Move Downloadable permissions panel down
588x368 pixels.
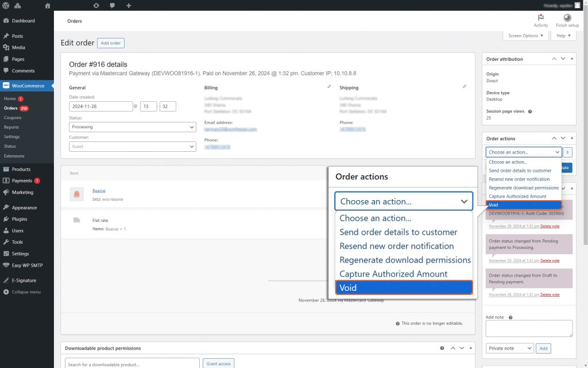tap(462, 348)
